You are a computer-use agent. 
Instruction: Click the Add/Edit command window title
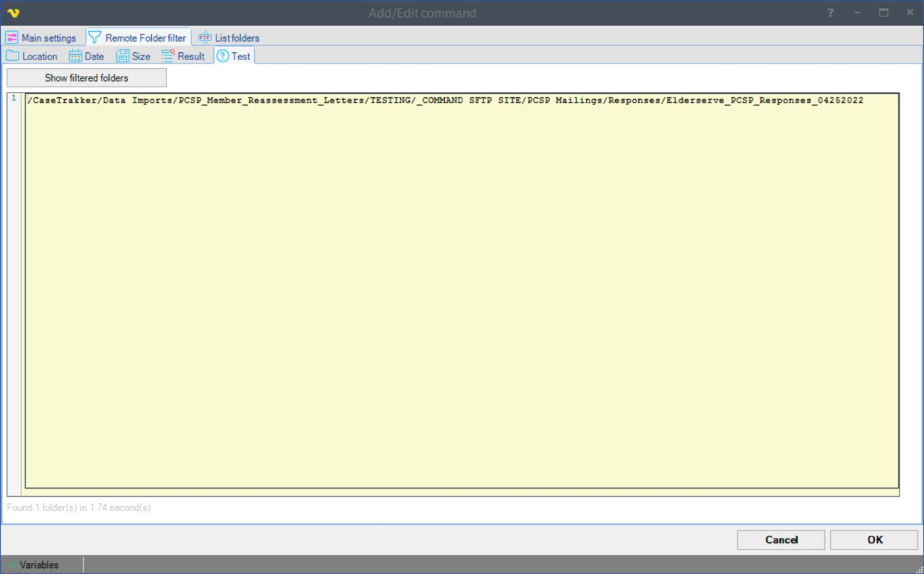[x=422, y=13]
